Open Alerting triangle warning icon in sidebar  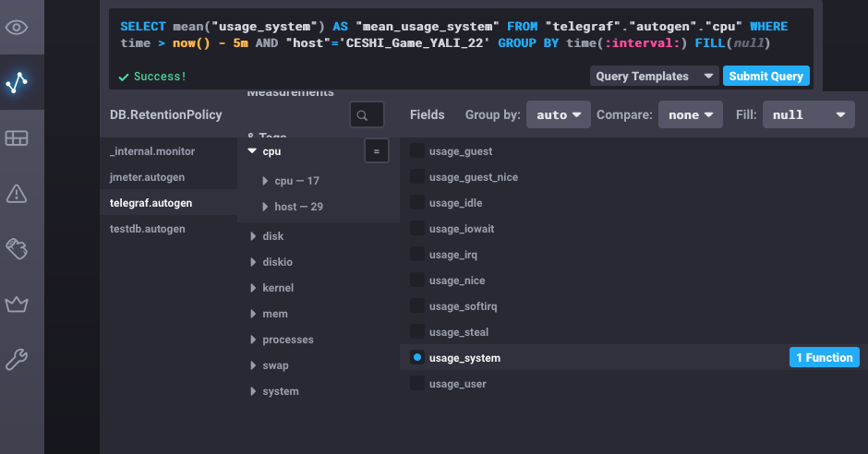point(17,193)
